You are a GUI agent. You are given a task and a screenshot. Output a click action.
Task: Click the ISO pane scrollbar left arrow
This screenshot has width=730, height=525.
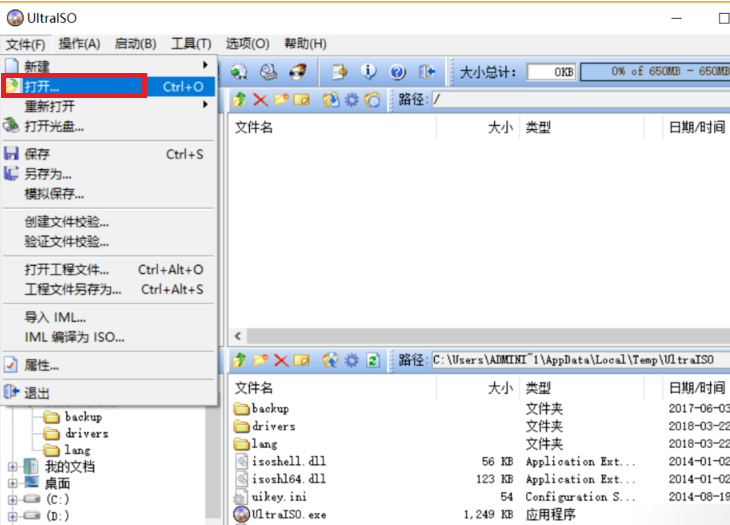[238, 336]
